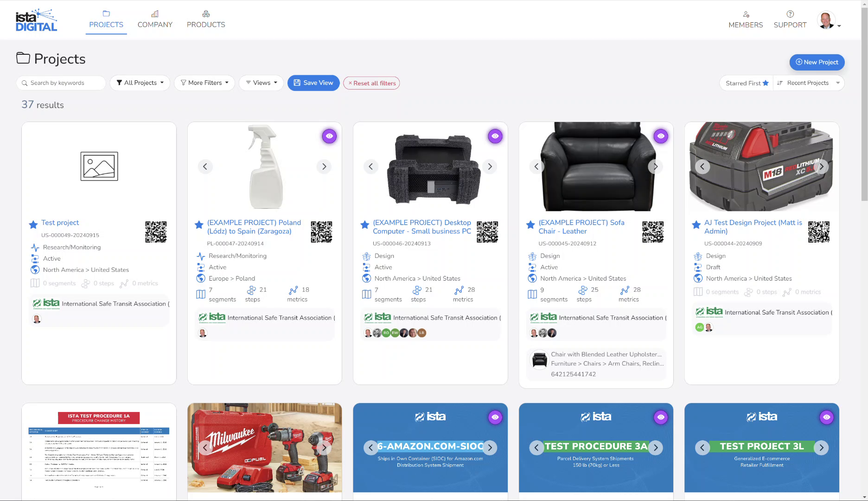Image resolution: width=868 pixels, height=501 pixels.
Task: Open QR code of Test project
Action: [156, 232]
